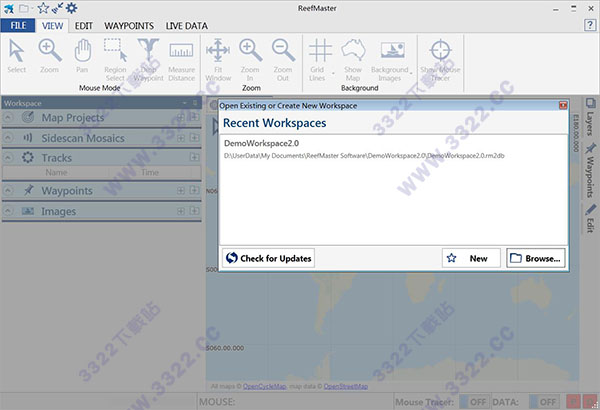Click the help question mark icon
This screenshot has height=410, width=600.
click(x=590, y=25)
